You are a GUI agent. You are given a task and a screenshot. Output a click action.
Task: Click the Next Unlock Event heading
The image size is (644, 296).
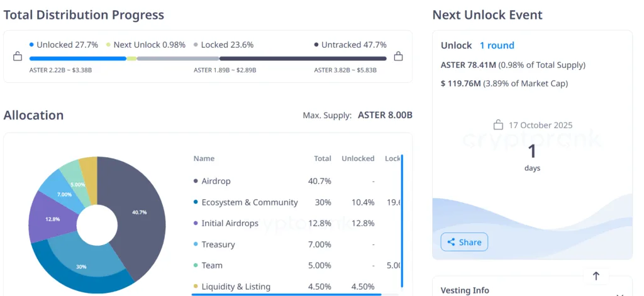487,15
